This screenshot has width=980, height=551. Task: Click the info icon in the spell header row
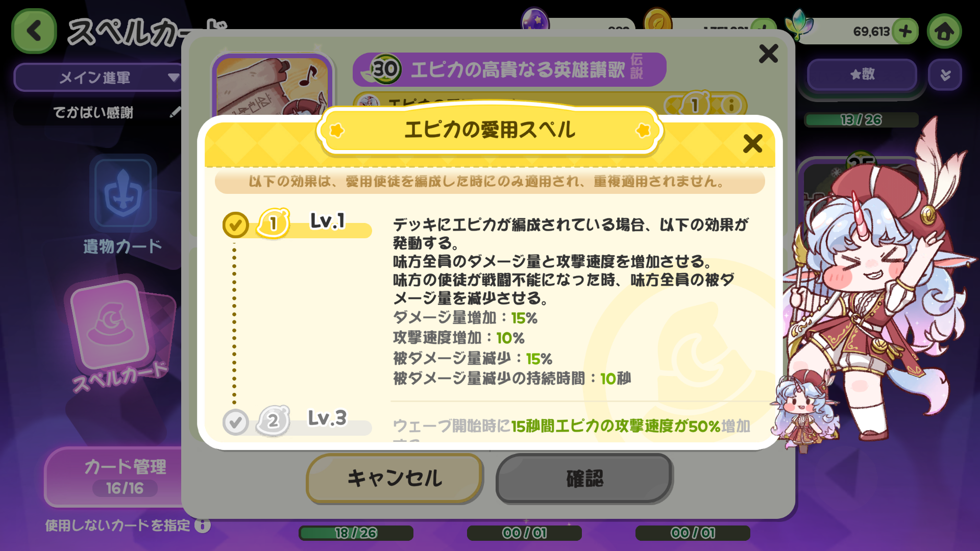coord(731,105)
